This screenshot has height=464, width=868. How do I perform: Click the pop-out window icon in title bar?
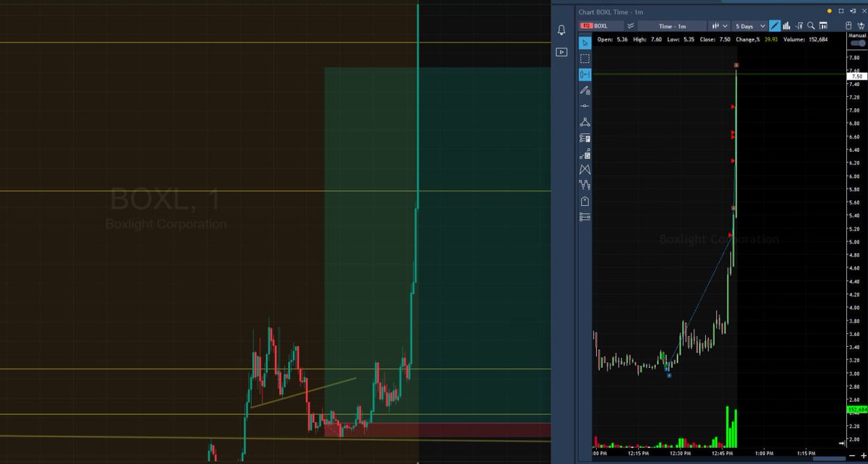(853, 11)
